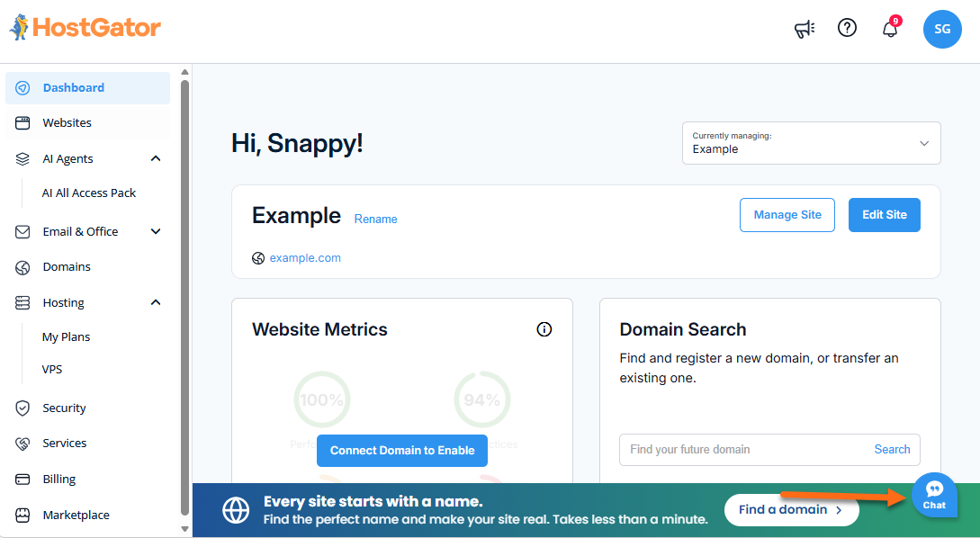Open the announcements megaphone icon
980x538 pixels.
click(x=805, y=28)
